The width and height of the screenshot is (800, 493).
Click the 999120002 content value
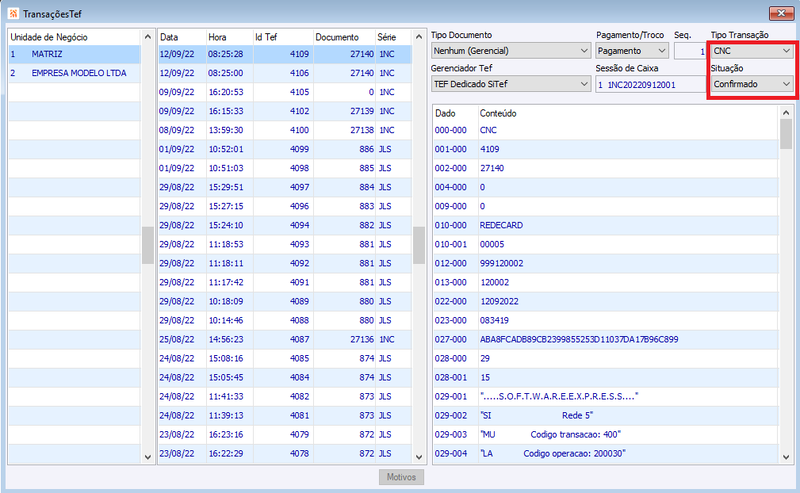[x=502, y=263]
